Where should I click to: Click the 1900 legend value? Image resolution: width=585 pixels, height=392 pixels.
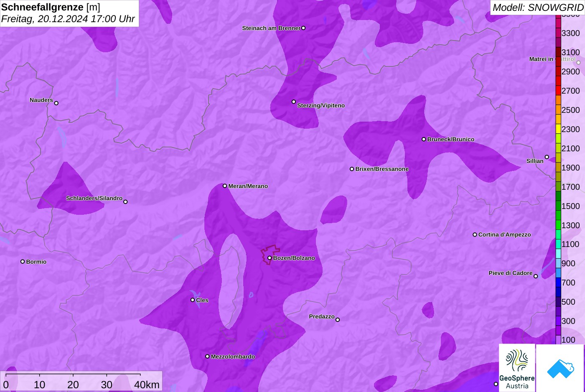(x=570, y=168)
